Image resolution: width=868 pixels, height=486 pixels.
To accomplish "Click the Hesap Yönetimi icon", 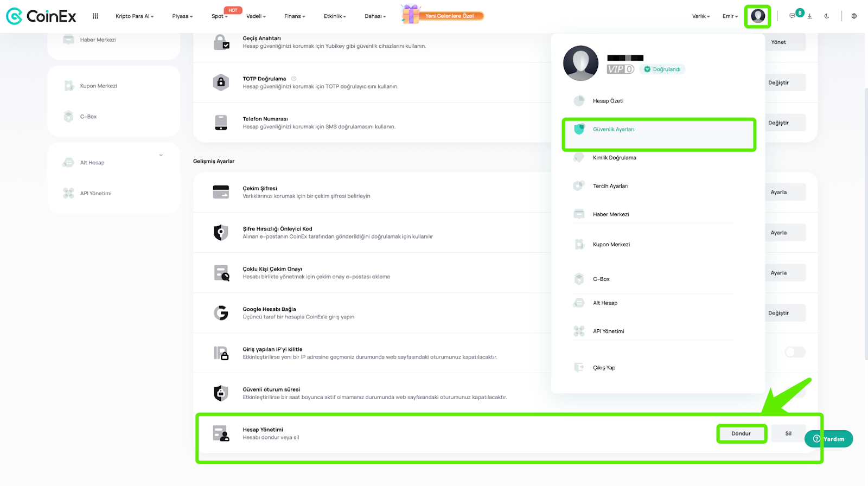I will pyautogui.click(x=221, y=433).
